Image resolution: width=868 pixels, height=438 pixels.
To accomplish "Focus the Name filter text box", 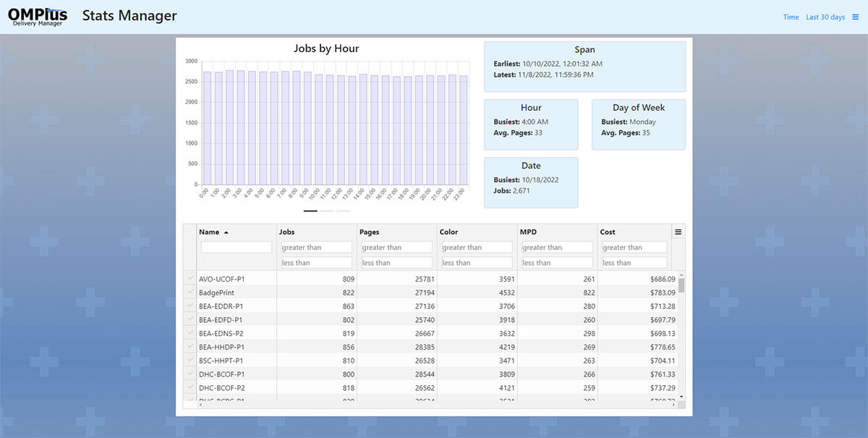I will point(236,248).
